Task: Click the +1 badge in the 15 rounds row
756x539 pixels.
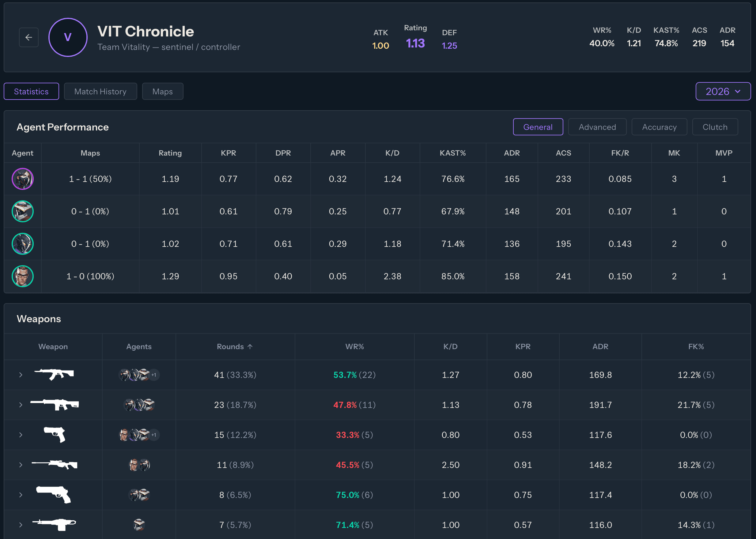Action: (x=154, y=435)
